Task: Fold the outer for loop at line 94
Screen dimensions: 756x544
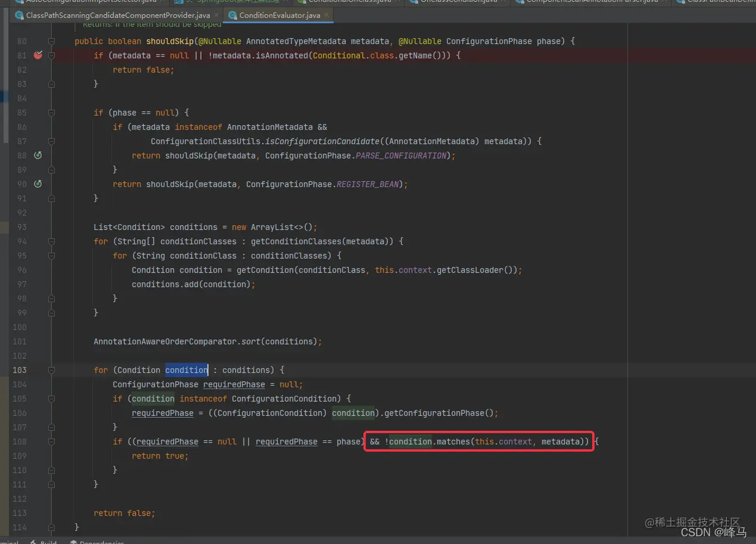Action: (51, 241)
